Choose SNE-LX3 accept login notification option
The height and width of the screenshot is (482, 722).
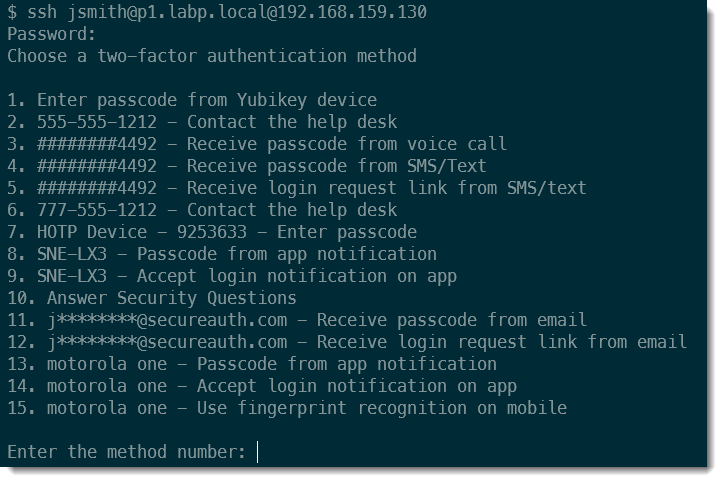click(232, 276)
